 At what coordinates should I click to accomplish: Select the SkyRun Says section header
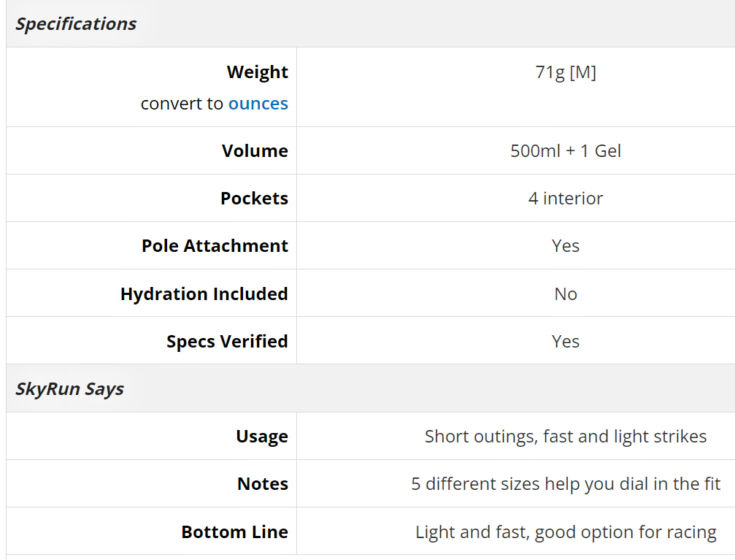[x=69, y=389]
